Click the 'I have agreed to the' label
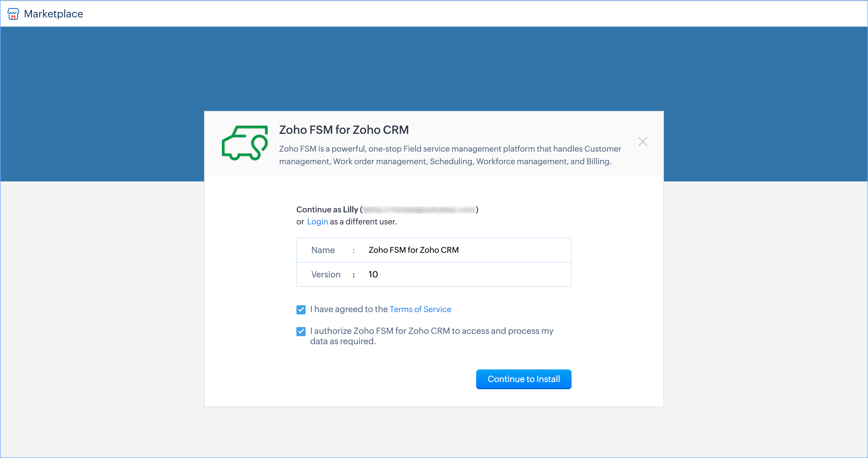 [349, 309]
